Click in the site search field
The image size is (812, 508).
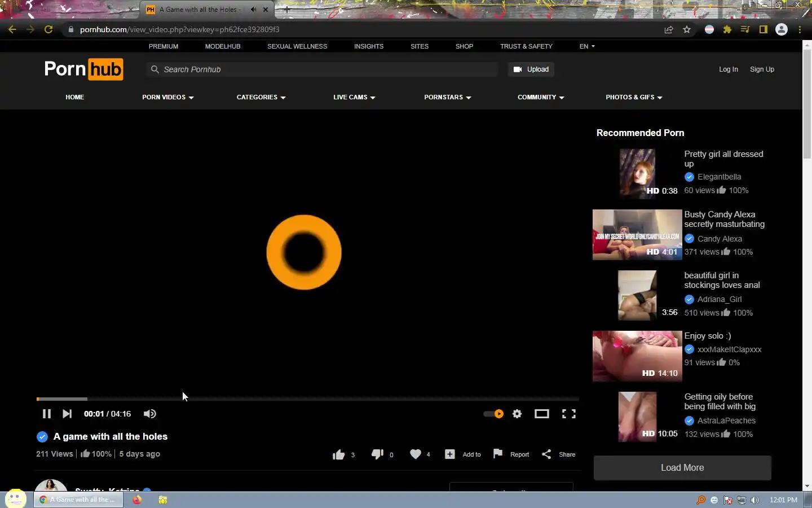coord(323,69)
